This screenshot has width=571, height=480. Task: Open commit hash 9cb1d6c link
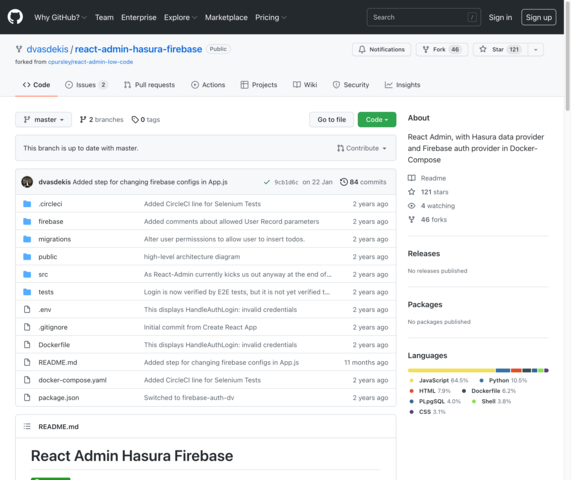pos(286,182)
